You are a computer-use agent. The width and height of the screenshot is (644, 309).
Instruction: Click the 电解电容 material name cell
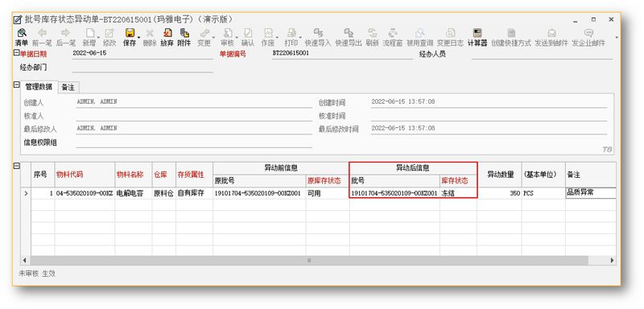point(134,193)
